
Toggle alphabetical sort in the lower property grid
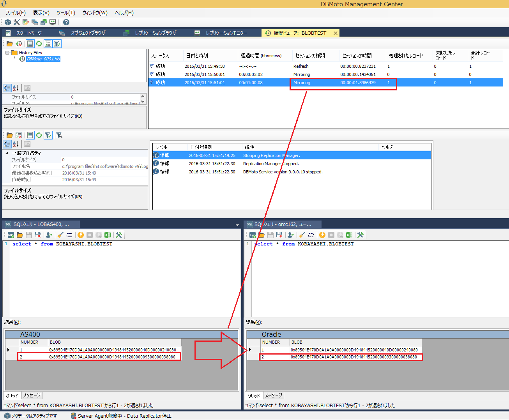(x=16, y=144)
